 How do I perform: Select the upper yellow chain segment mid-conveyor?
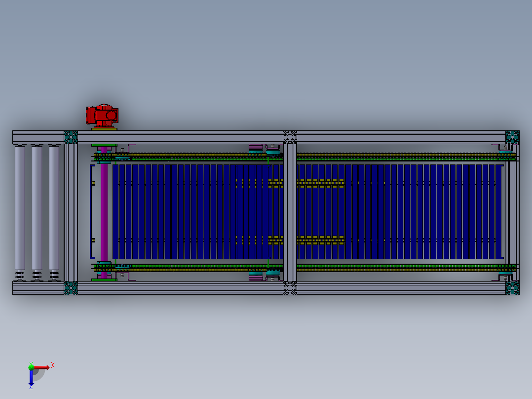click(x=307, y=184)
